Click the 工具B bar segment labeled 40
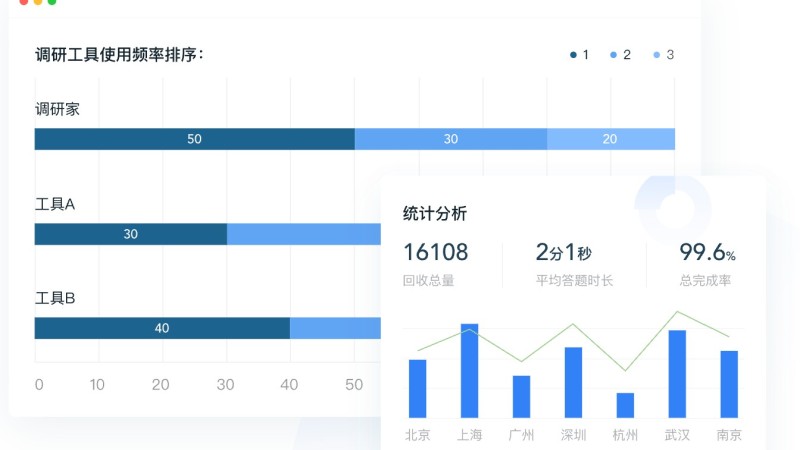The image size is (800, 450). pos(162,328)
